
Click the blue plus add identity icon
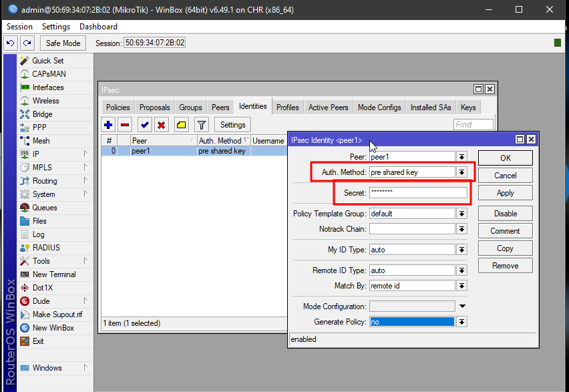click(109, 125)
